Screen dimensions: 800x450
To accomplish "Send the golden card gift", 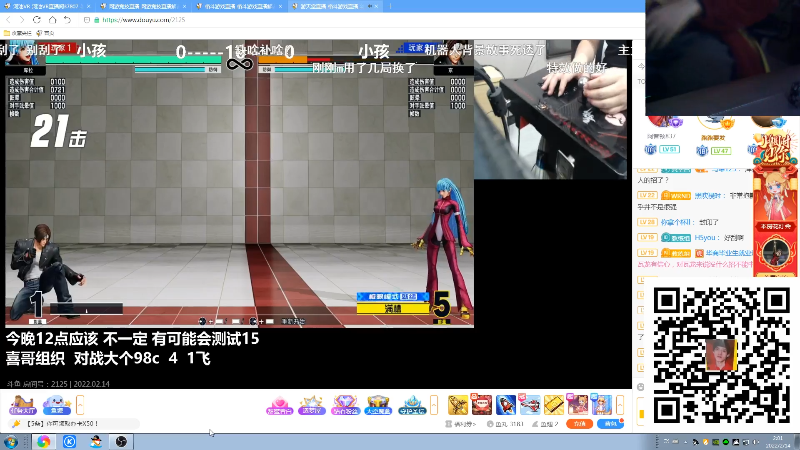I will click(554, 405).
